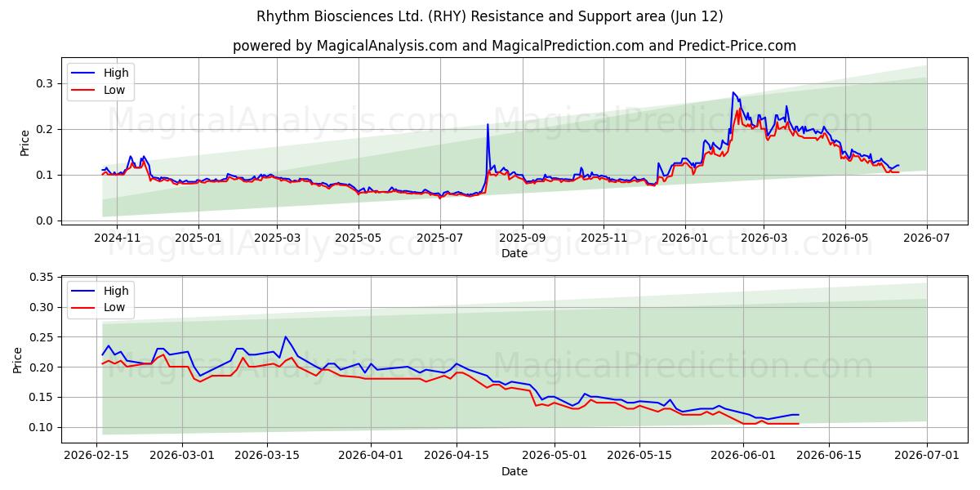Image resolution: width=980 pixels, height=490 pixels.
Task: Click the 'Price' y-axis title of bottom chart
Action: click(18, 360)
